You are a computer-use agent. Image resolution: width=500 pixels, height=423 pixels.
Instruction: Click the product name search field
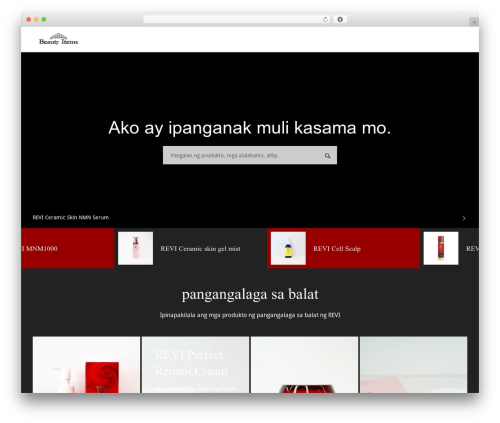[x=250, y=155]
